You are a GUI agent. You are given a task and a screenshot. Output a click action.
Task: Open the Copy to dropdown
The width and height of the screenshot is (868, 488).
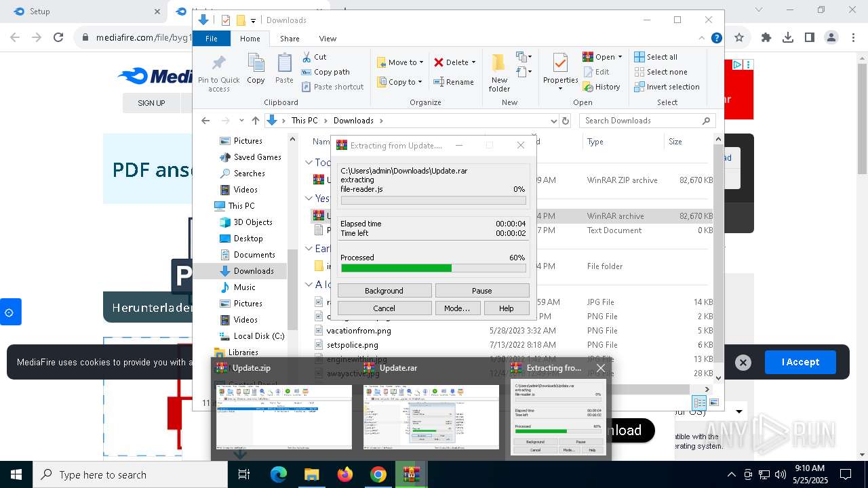click(399, 82)
